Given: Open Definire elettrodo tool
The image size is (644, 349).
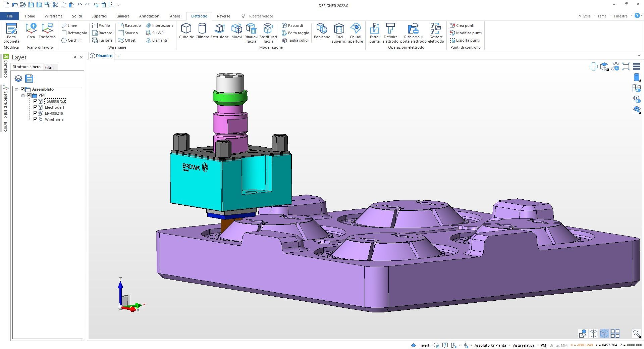Looking at the screenshot, I should click(390, 33).
